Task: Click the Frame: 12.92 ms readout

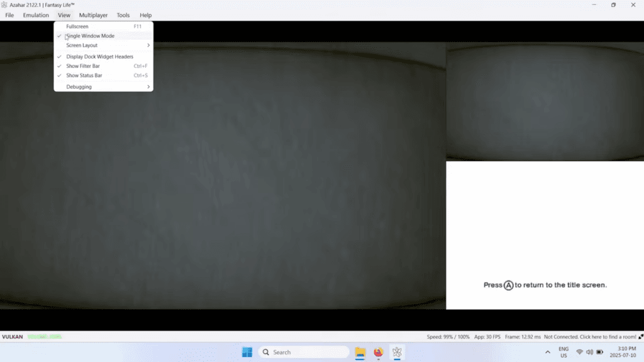Action: [523, 337]
